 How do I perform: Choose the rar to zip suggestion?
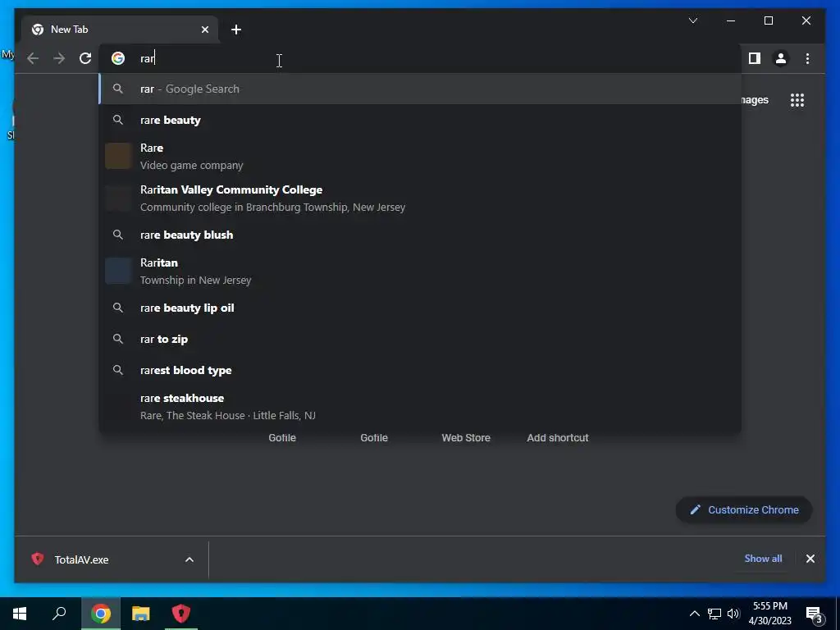click(420, 339)
